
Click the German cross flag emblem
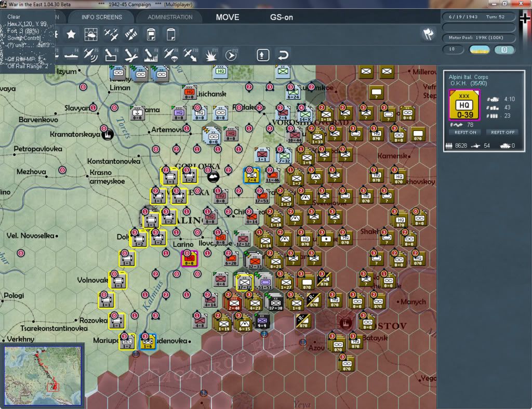pyautogui.click(x=525, y=19)
